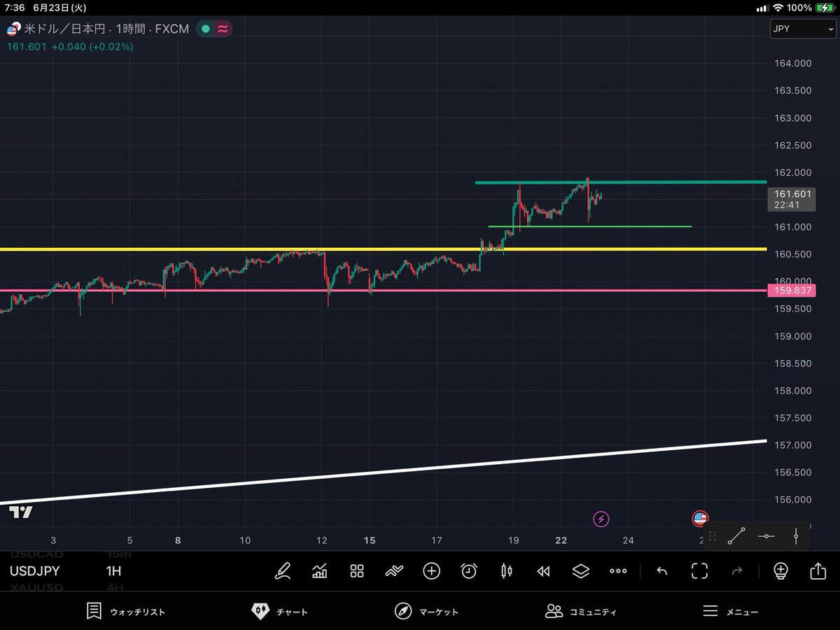The height and width of the screenshot is (630, 840).
Task: Tap the 162.000 price axis label
Action: [x=793, y=172]
